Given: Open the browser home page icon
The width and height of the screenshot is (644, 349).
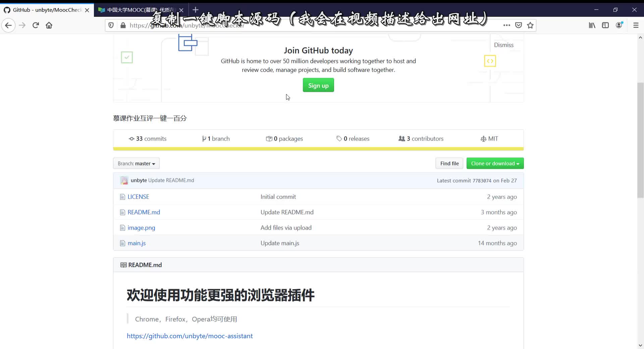Looking at the screenshot, I should coord(49,25).
